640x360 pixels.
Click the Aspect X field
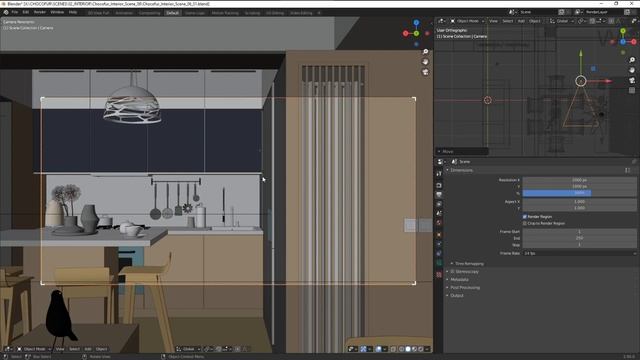click(580, 202)
